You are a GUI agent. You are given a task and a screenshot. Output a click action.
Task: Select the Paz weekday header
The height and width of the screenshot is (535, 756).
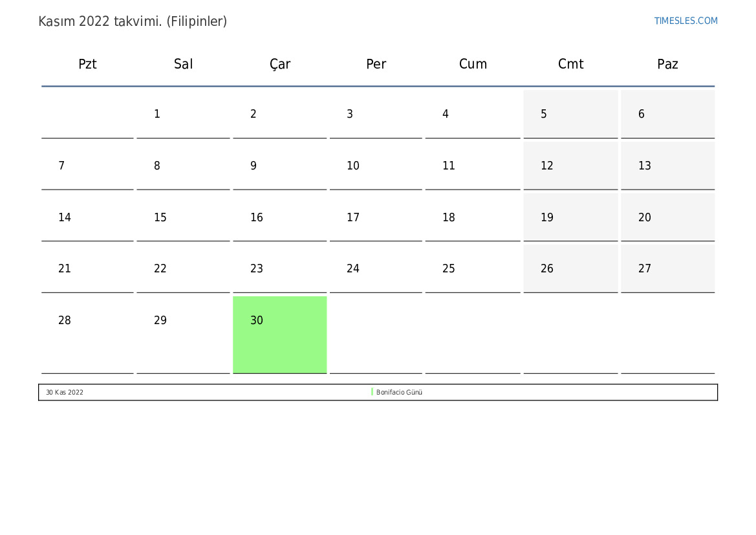coord(667,64)
